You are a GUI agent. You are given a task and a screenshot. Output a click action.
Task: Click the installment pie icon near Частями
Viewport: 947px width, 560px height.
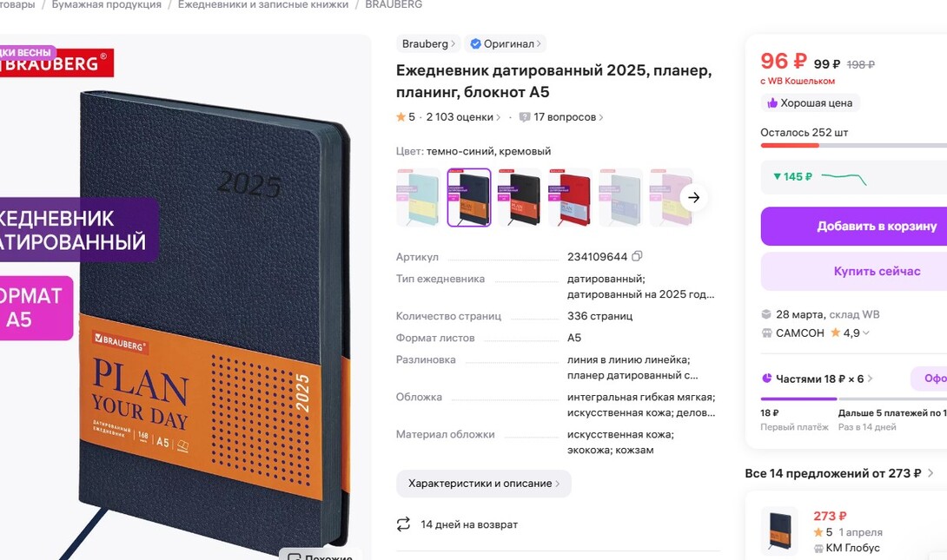(x=766, y=379)
